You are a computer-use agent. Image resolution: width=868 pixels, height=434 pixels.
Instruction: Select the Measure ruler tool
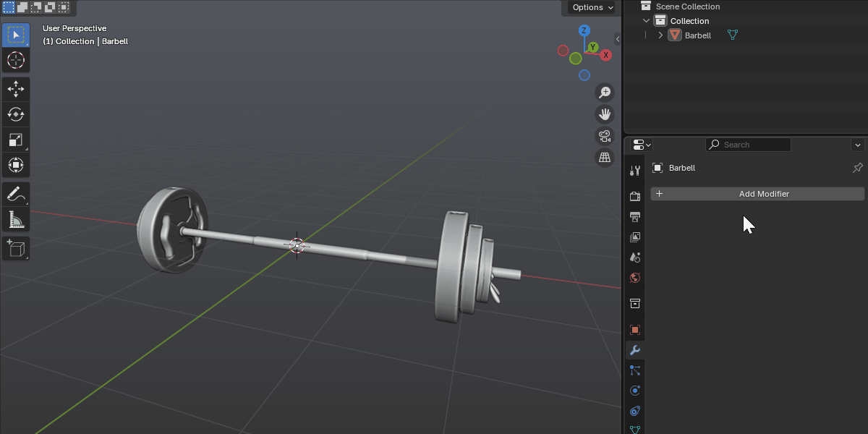coord(15,219)
